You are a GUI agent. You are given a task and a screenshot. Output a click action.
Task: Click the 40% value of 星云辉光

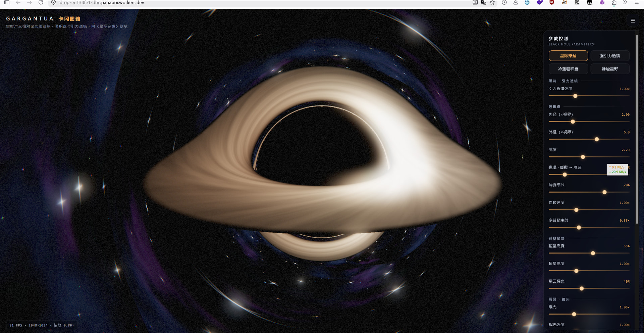tap(627, 282)
